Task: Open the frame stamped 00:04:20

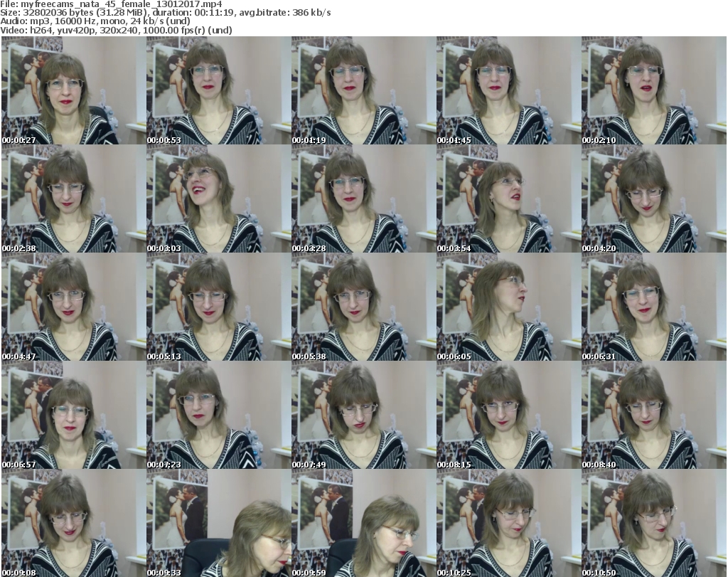Action: tap(654, 198)
